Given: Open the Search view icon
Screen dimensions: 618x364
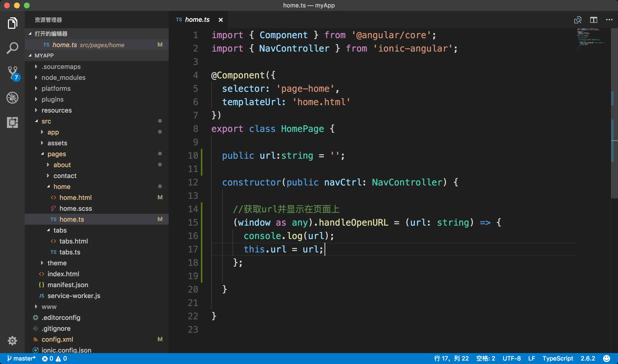Looking at the screenshot, I should pos(12,48).
